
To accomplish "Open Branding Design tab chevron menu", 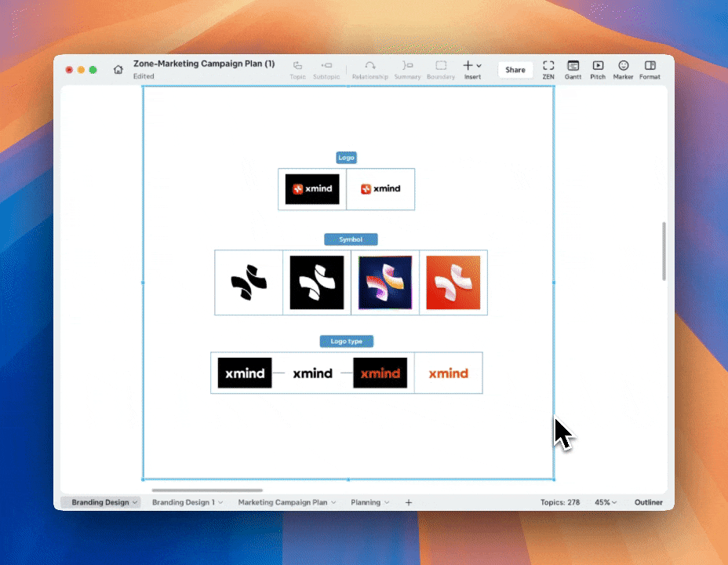I will point(135,503).
